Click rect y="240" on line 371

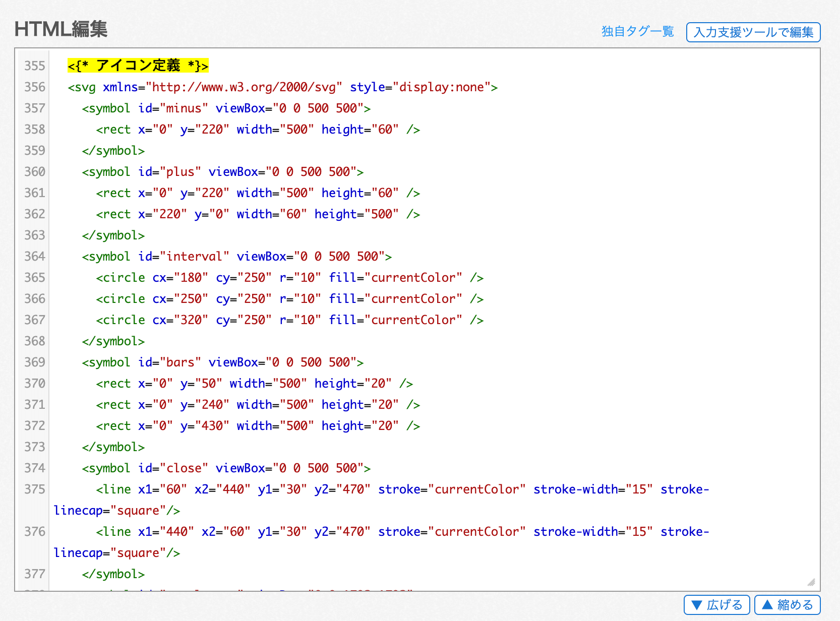tap(258, 405)
